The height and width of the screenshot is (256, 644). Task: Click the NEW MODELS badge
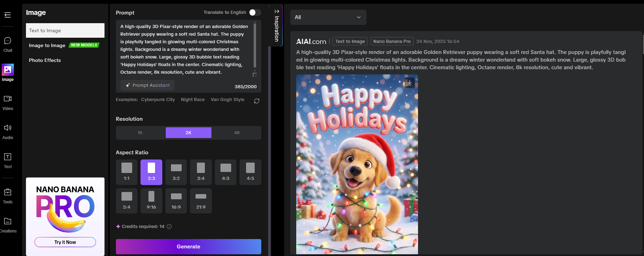(x=84, y=45)
